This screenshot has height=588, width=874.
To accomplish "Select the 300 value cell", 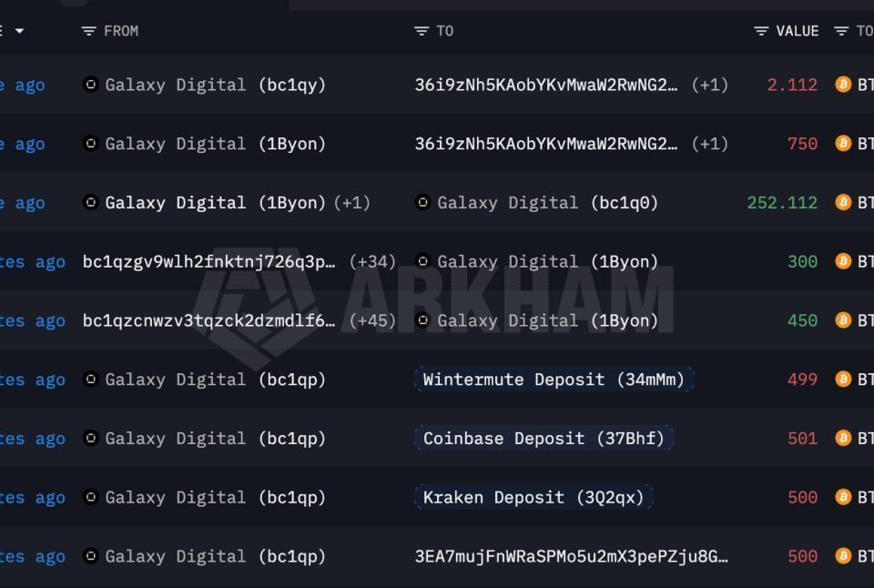I will [802, 261].
